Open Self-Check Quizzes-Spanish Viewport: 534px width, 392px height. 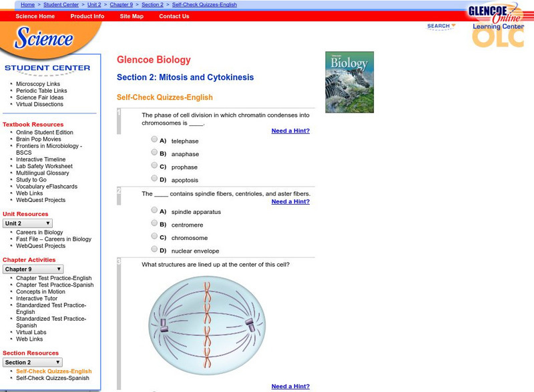(x=53, y=378)
